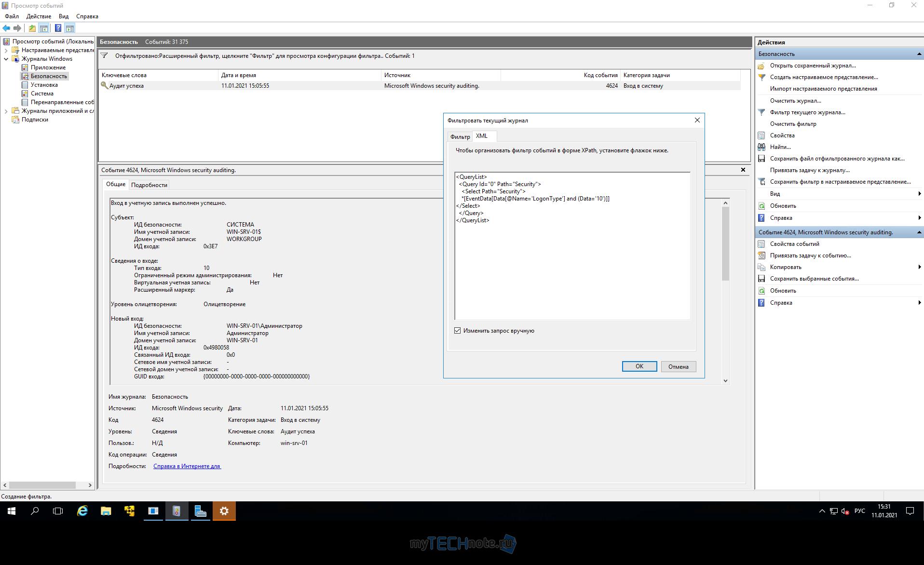Click the 'Свойства' icon in actions pane

pos(761,135)
